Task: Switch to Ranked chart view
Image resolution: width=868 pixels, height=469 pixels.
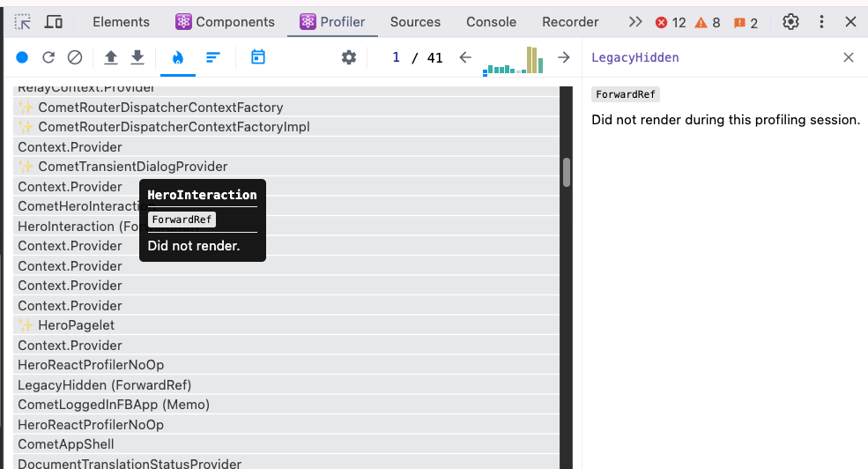Action: (x=212, y=57)
